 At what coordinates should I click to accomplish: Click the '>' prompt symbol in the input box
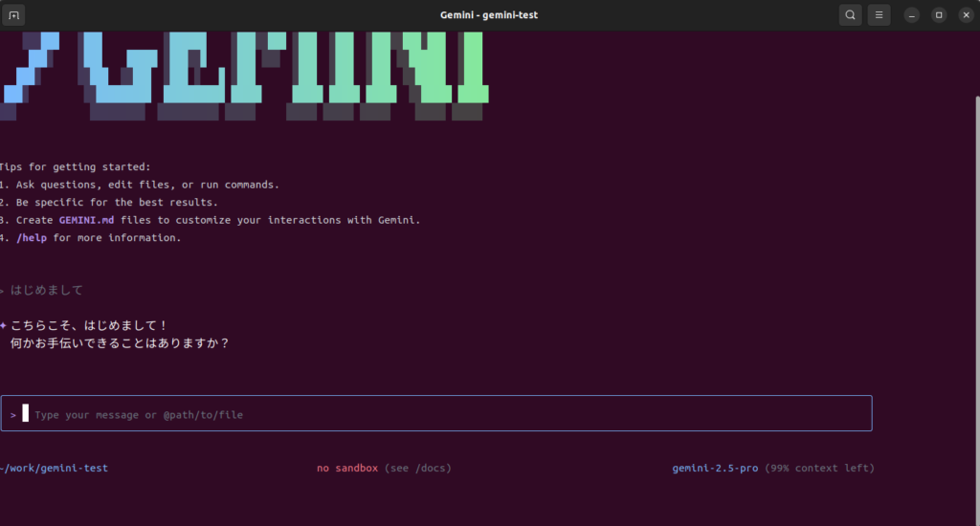13,415
